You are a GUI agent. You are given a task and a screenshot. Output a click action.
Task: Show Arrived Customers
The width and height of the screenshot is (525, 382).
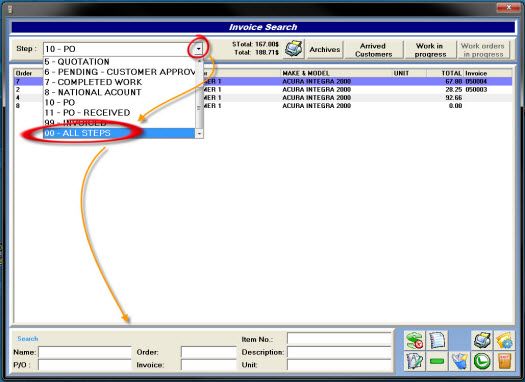click(x=373, y=50)
